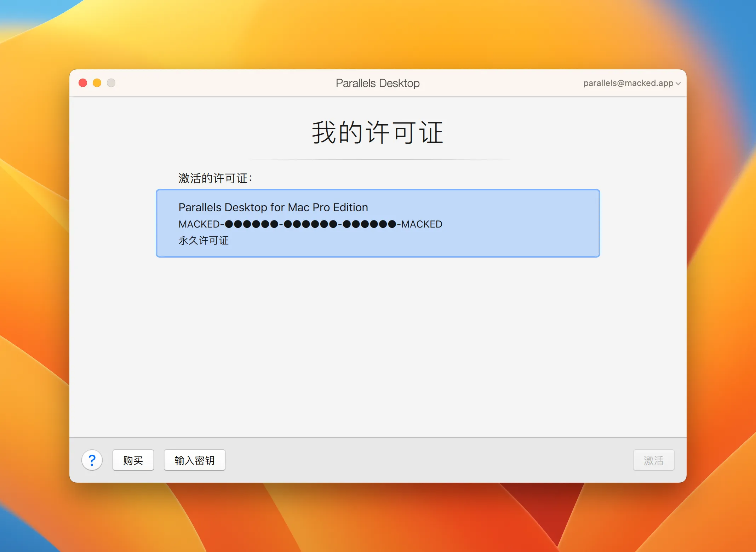Click the 永久许可证 label
This screenshot has width=756, height=552.
(204, 241)
